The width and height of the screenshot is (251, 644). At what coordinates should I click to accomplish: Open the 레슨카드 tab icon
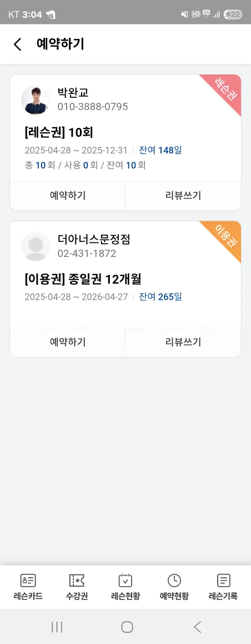(x=28, y=581)
